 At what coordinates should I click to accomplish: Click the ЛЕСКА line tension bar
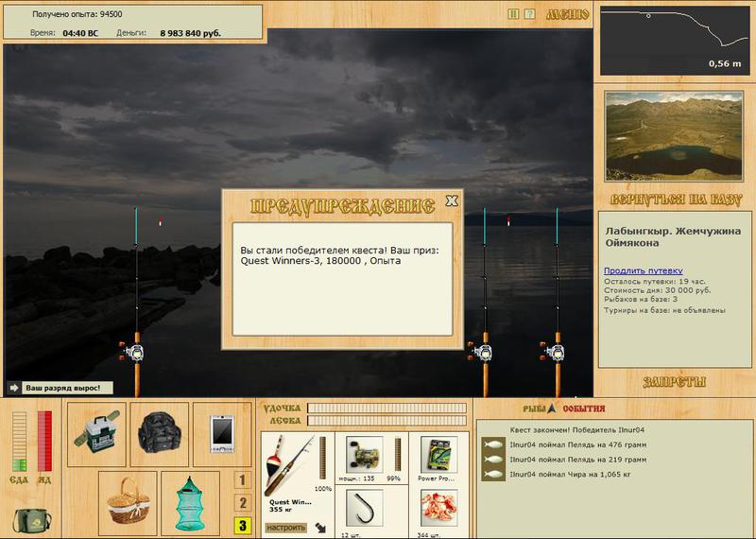pos(387,421)
